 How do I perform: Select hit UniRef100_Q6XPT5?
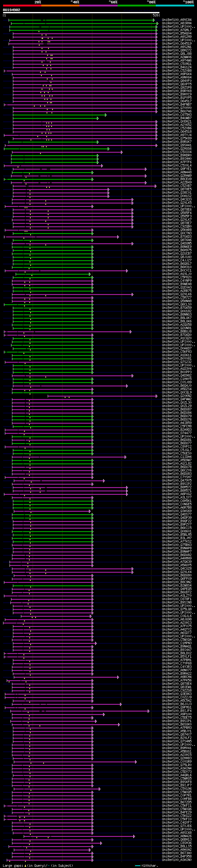pos(177,84)
